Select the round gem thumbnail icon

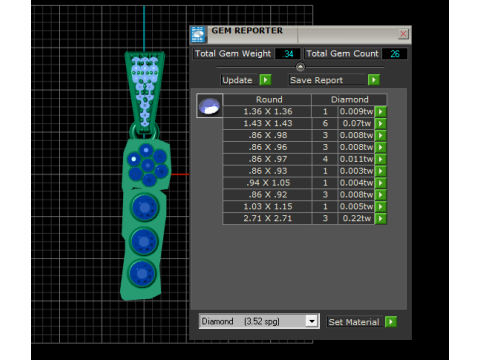pos(209,106)
